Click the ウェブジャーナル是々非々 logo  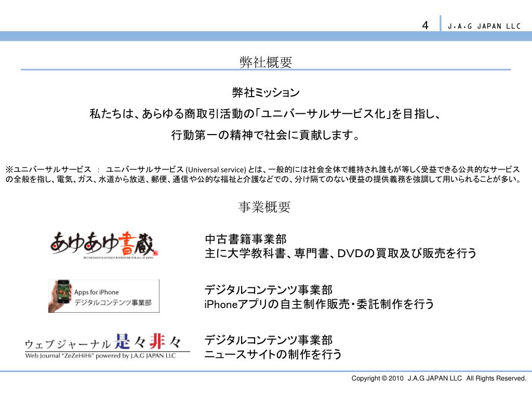pos(107,345)
